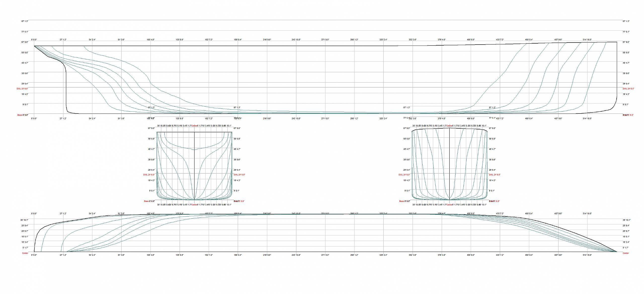Click 514' 10.8" station label below plan view
The height and width of the screenshot is (294, 644).
587,255
